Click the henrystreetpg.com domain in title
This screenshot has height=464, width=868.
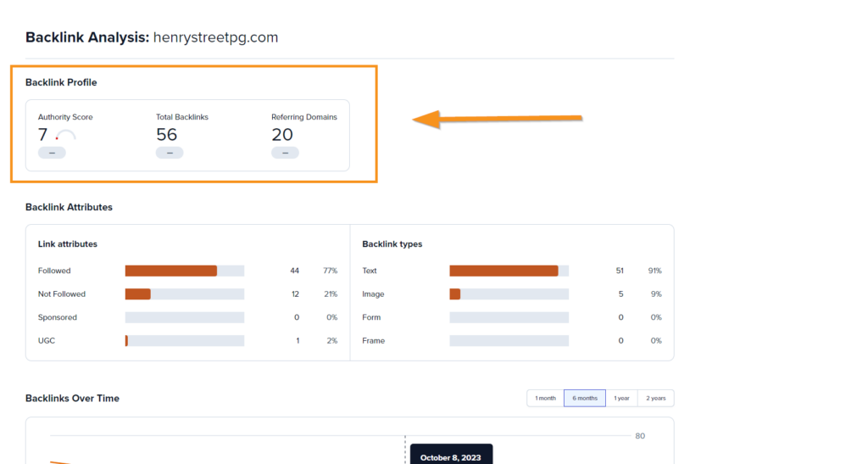(216, 37)
